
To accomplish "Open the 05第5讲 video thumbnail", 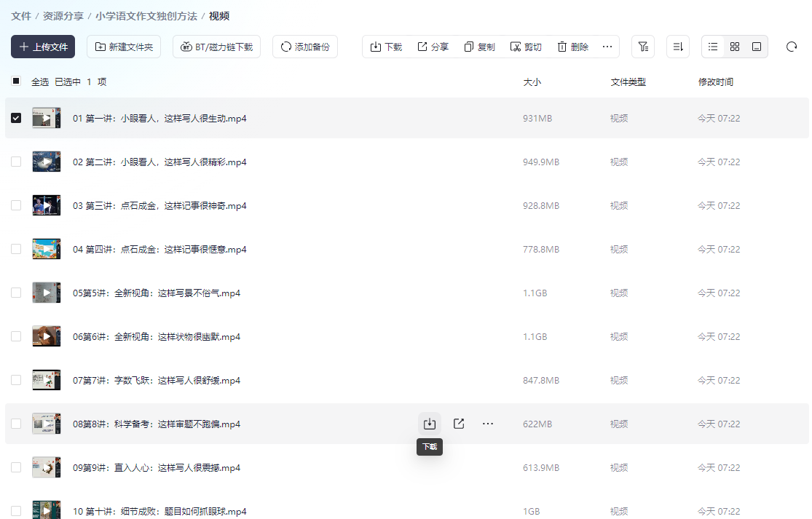I will coord(46,293).
